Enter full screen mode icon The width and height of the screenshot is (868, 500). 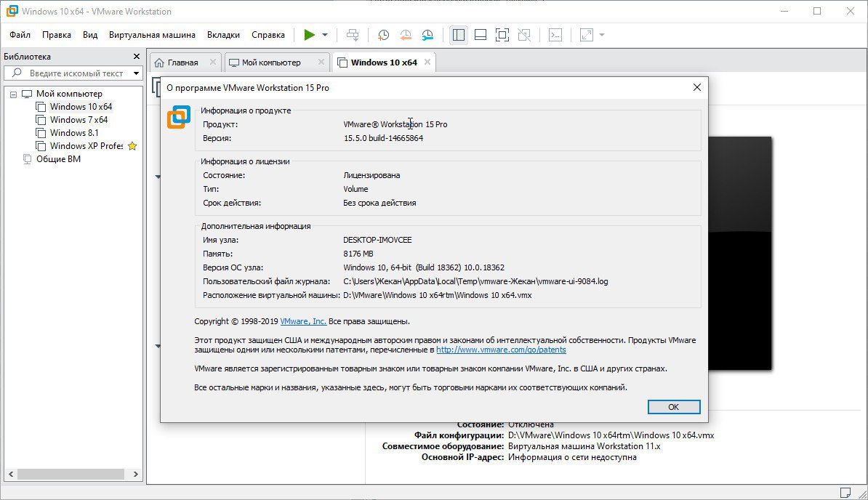[x=502, y=35]
